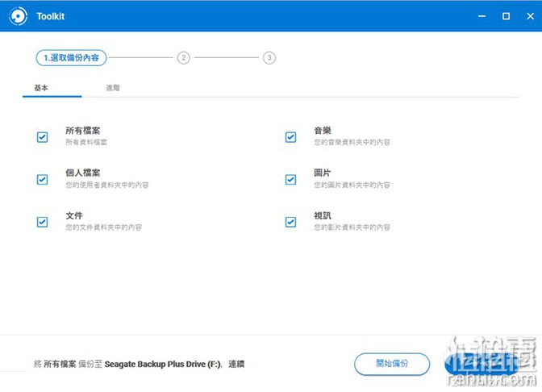This screenshot has width=542, height=392.
Task: Maximize the Toolkit window
Action: pyautogui.click(x=506, y=16)
